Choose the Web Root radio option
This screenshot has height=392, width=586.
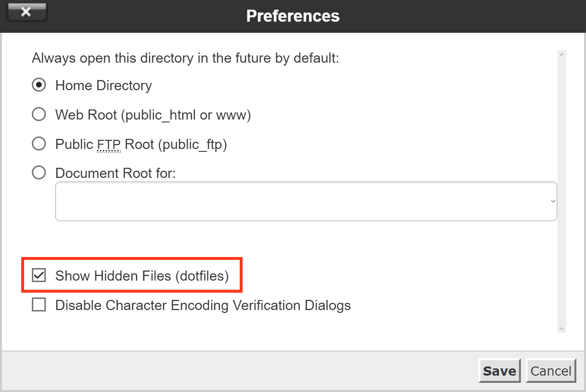(x=39, y=114)
